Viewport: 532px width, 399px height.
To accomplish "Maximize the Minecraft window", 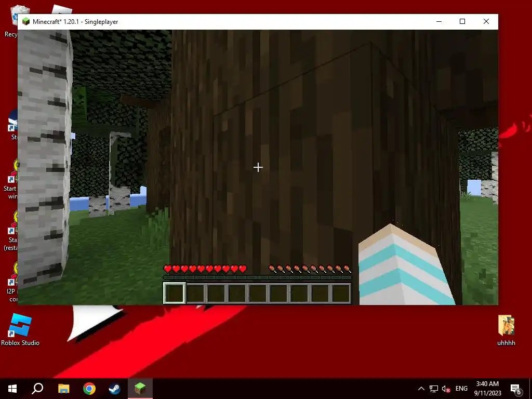I will (462, 21).
